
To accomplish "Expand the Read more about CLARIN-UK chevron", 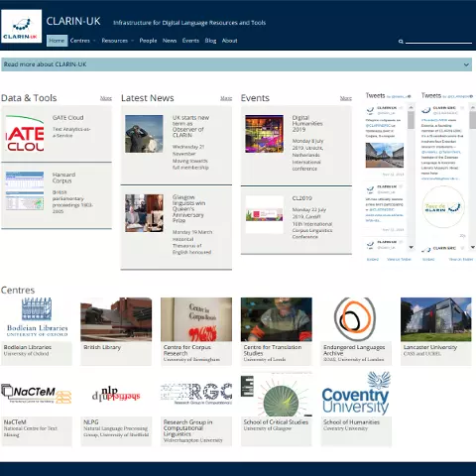I will coord(466,64).
